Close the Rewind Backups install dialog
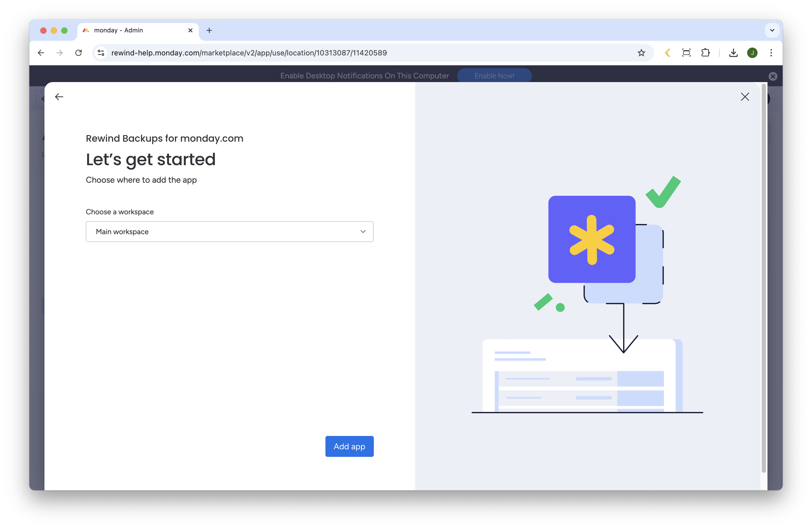 (745, 97)
